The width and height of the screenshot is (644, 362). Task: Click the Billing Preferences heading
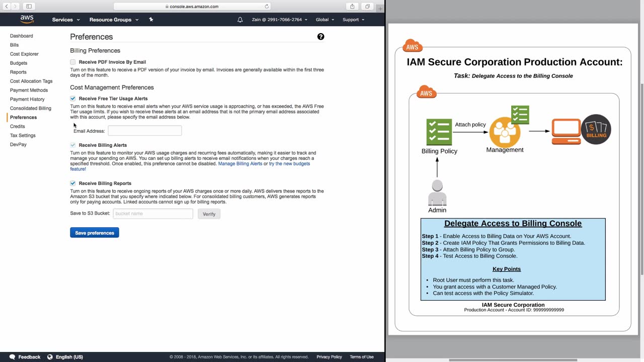pyautogui.click(x=95, y=51)
